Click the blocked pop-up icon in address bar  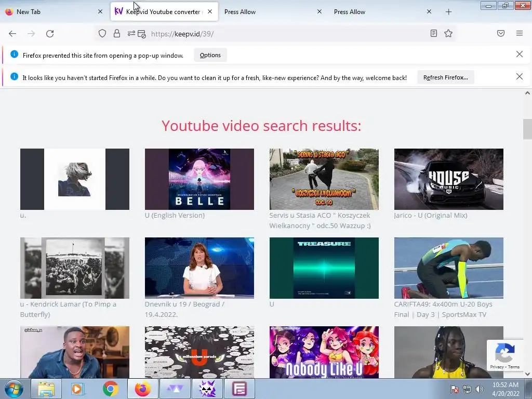(x=142, y=34)
